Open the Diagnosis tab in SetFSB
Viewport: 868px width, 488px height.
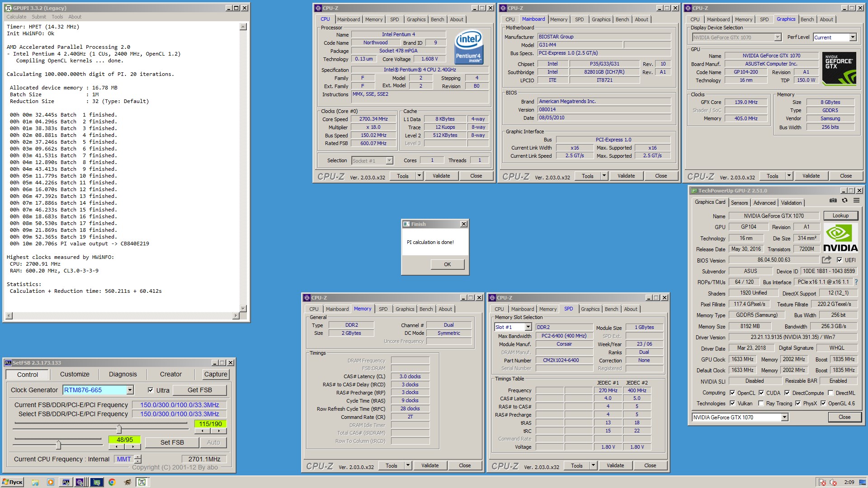(123, 374)
